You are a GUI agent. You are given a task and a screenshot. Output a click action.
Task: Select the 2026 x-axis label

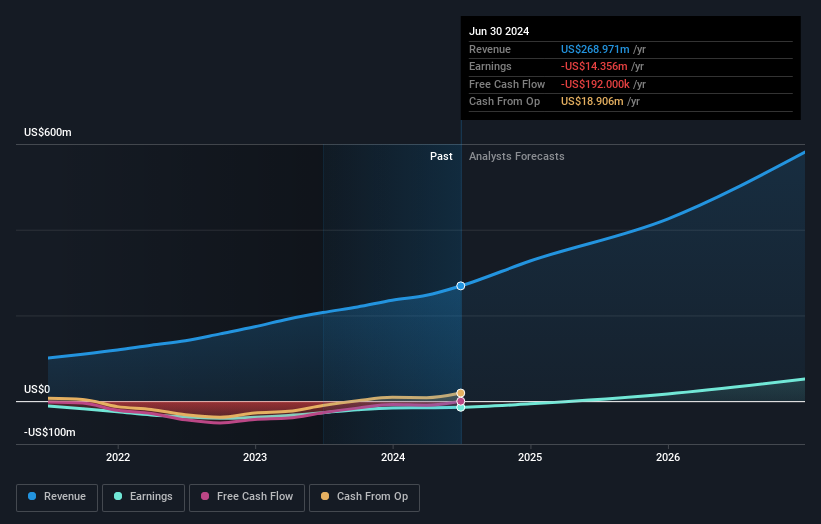pos(668,457)
